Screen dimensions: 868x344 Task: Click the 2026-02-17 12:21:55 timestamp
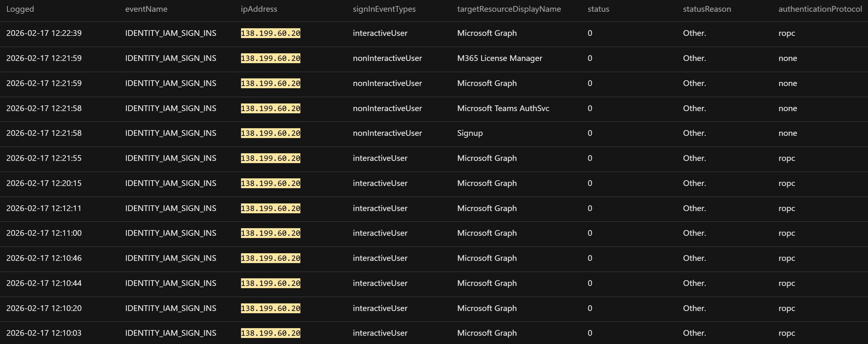pyautogui.click(x=44, y=158)
